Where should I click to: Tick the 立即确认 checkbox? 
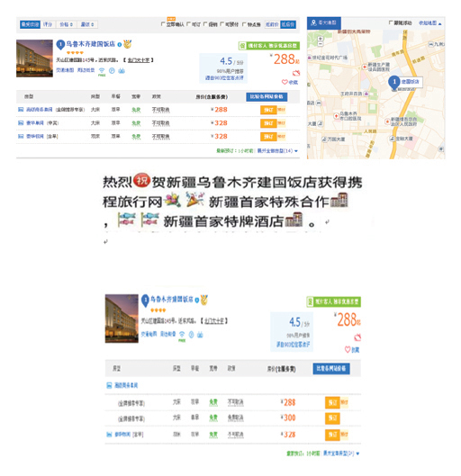click(163, 24)
